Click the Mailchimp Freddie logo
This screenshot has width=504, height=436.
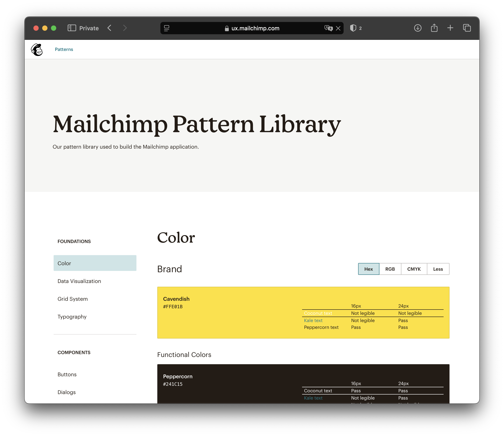click(x=37, y=50)
